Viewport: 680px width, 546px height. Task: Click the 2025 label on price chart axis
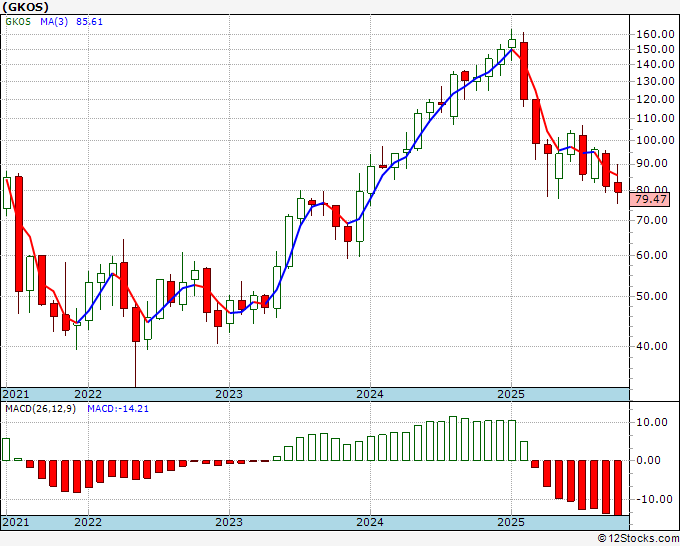point(511,394)
